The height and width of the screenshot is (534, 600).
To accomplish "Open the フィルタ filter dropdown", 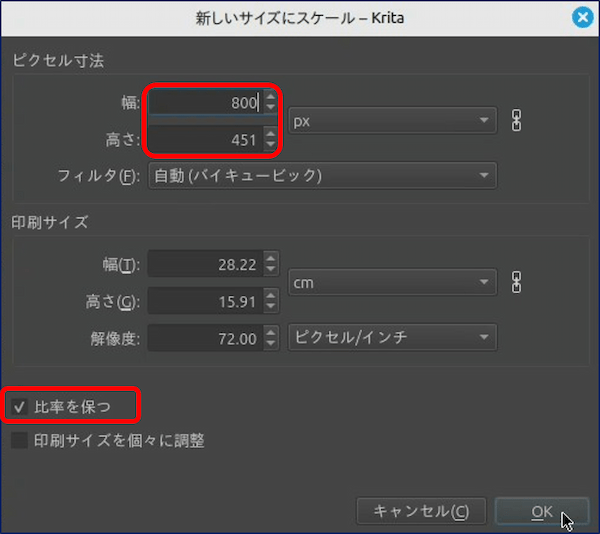I will point(322,176).
